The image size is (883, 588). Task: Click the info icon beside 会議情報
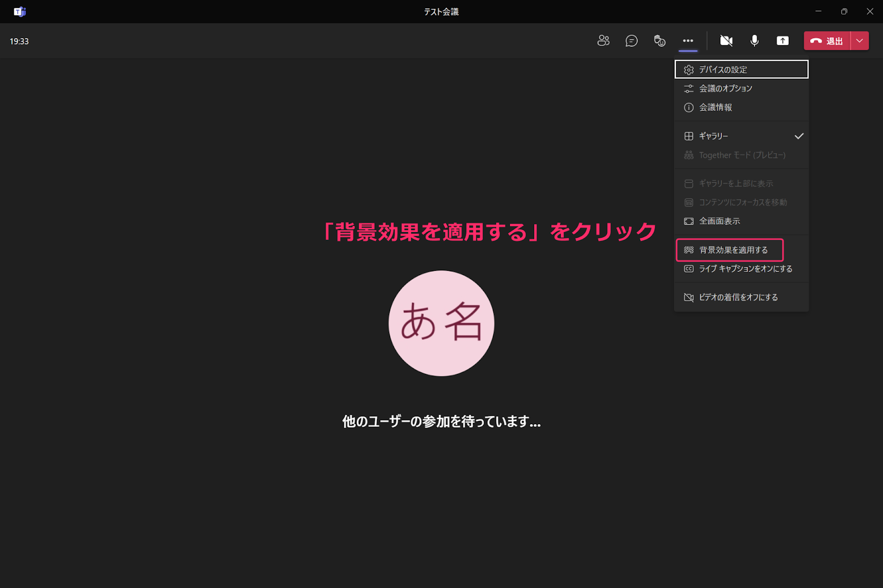pyautogui.click(x=689, y=108)
